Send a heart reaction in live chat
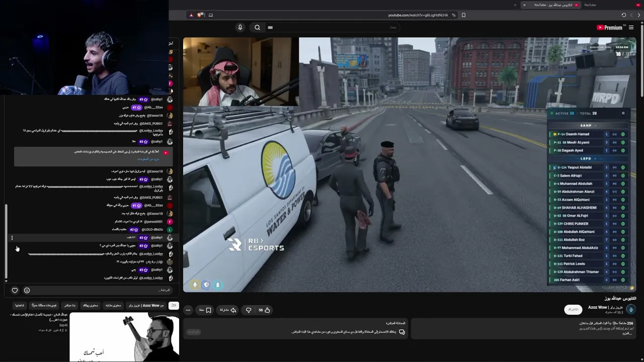 (15, 290)
